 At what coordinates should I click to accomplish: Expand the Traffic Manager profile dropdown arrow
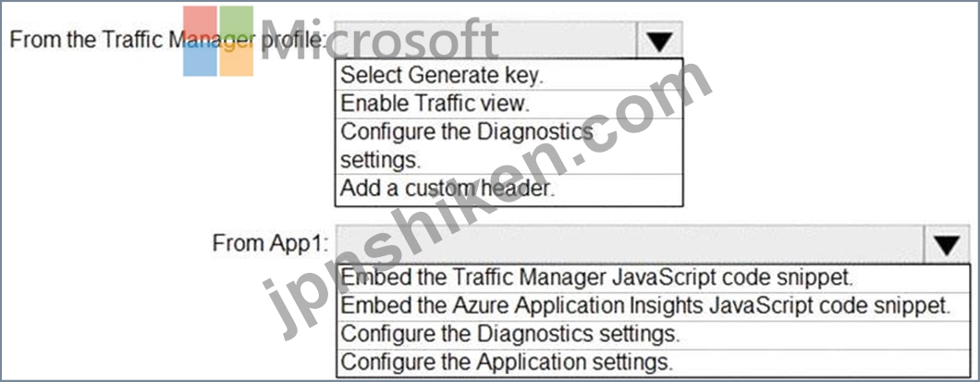click(x=659, y=42)
